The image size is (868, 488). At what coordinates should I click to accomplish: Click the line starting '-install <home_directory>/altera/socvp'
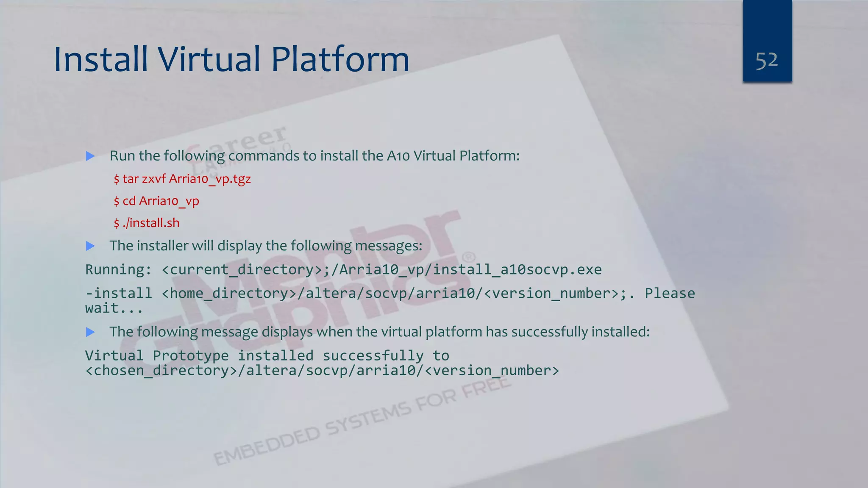click(x=390, y=293)
